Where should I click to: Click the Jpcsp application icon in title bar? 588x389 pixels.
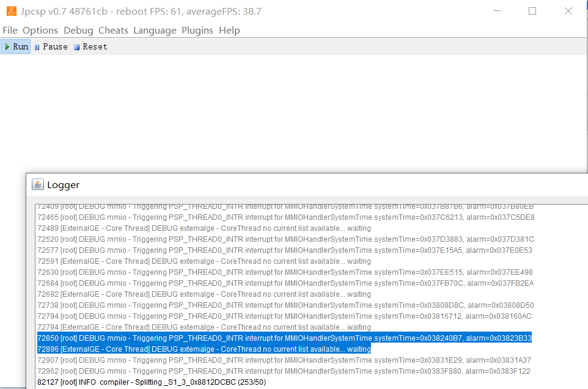click(x=11, y=11)
